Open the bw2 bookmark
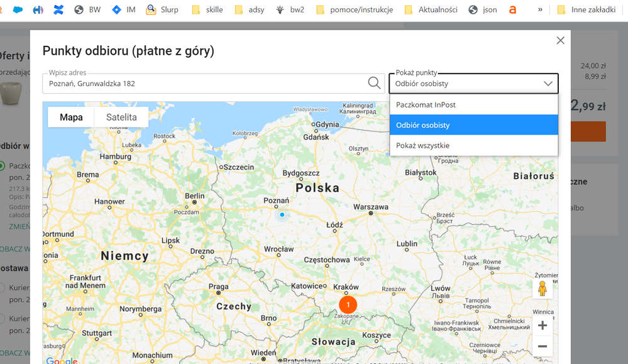Screen dimensions: 628x364 (x=290, y=9)
